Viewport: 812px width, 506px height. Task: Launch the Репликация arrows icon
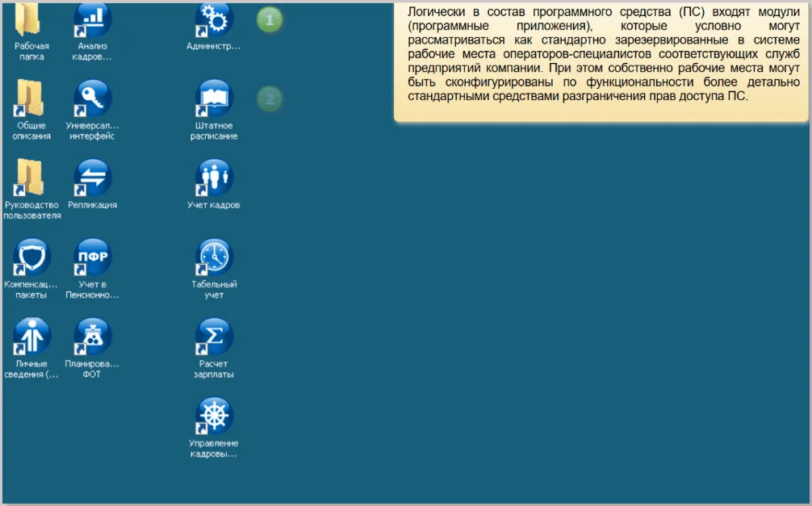coord(93,178)
